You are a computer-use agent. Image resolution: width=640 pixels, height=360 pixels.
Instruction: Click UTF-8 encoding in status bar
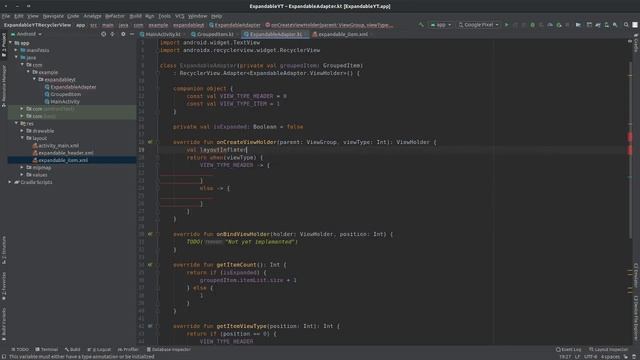coord(591,357)
